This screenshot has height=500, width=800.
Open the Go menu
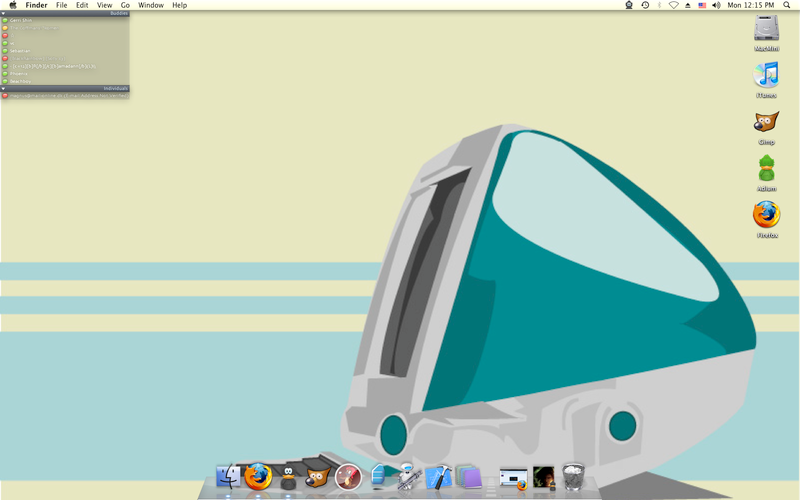click(125, 5)
